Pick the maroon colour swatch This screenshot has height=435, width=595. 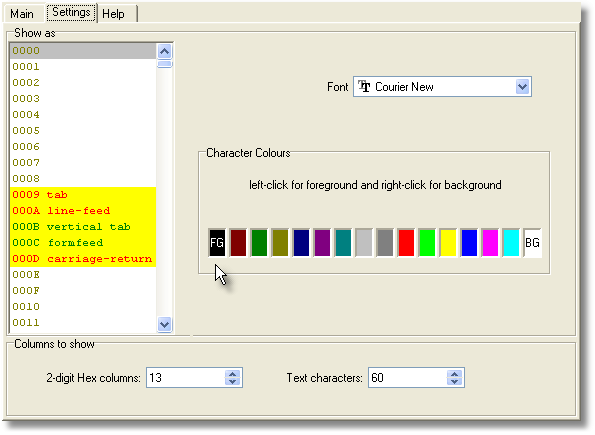pyautogui.click(x=238, y=243)
